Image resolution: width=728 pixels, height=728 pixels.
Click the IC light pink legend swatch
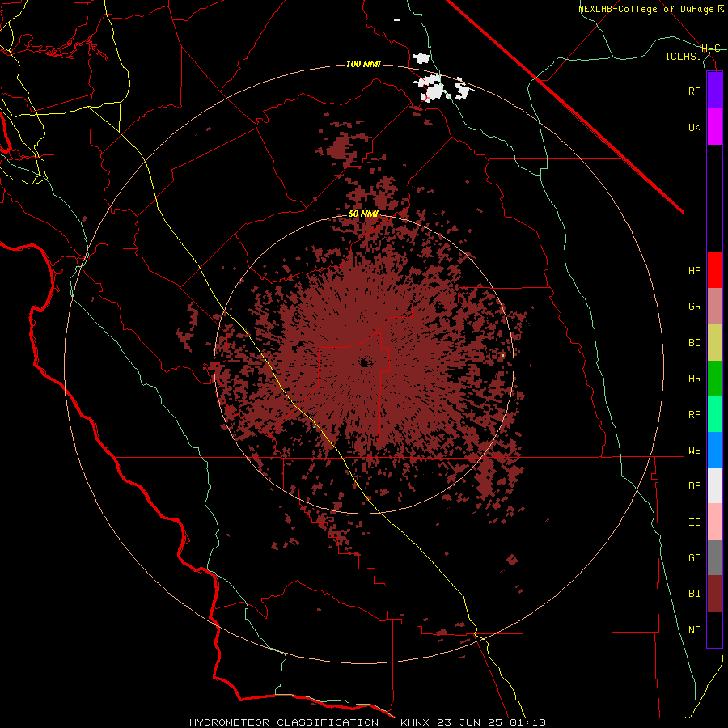point(714,522)
